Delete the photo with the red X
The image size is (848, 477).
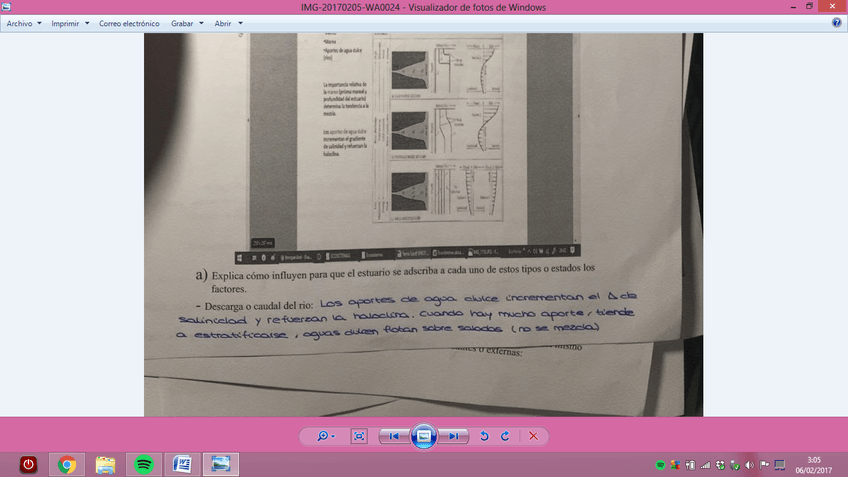[533, 436]
